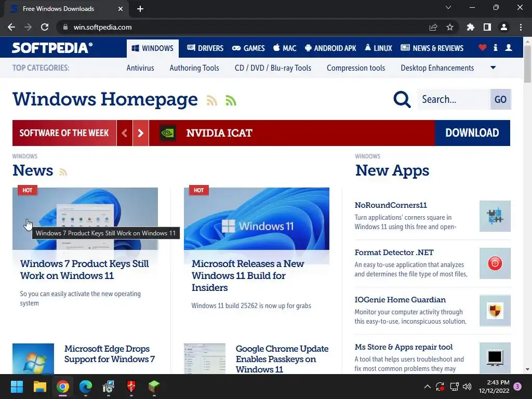Open the favorites heart icon

[x=482, y=48]
